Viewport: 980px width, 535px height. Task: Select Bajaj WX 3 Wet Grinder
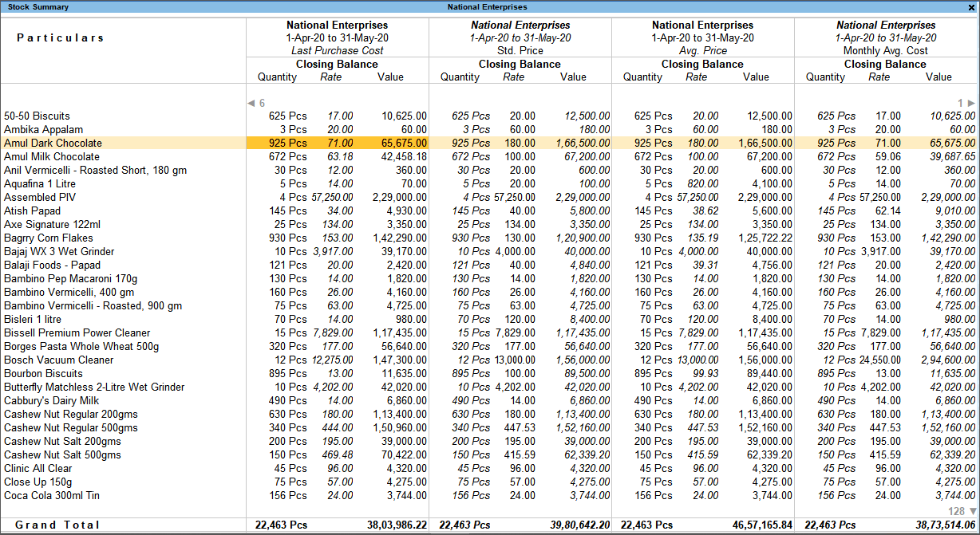click(59, 251)
